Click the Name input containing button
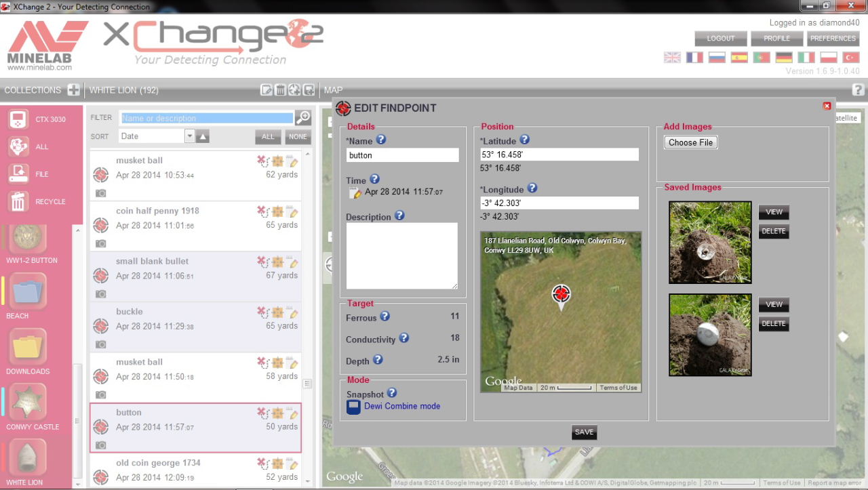Image resolution: width=868 pixels, height=490 pixels. point(403,155)
